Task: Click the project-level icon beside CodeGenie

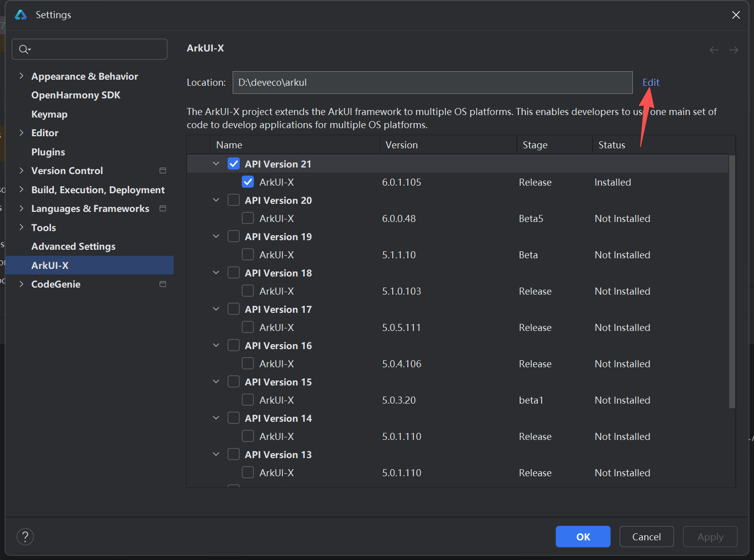Action: pos(163,284)
